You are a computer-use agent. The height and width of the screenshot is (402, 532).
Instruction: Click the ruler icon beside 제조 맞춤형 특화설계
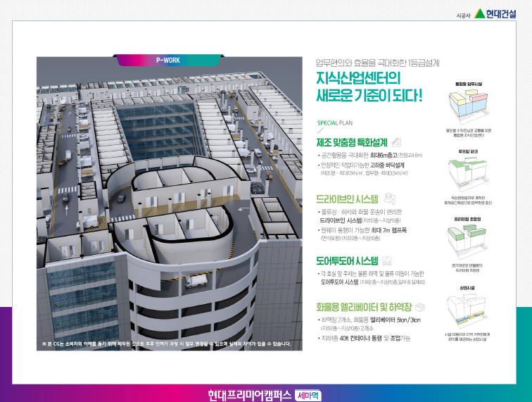[x=396, y=142]
